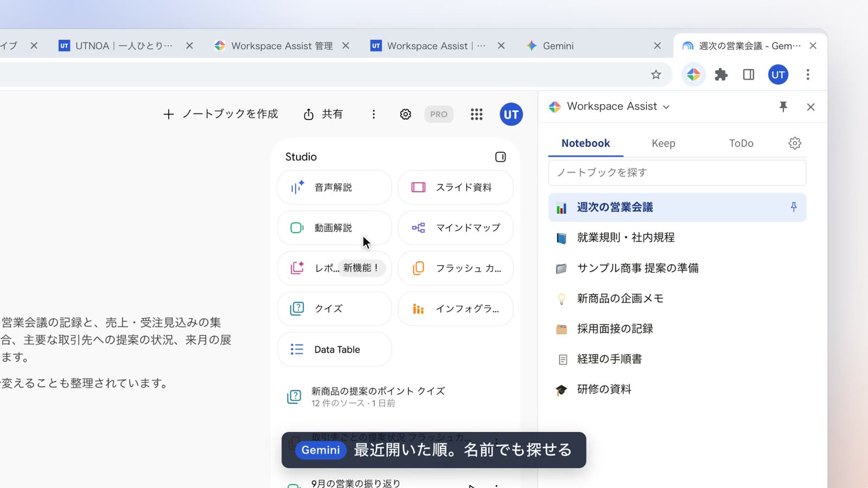
Task: Click ノートブックを作成 button
Action: [x=220, y=114]
